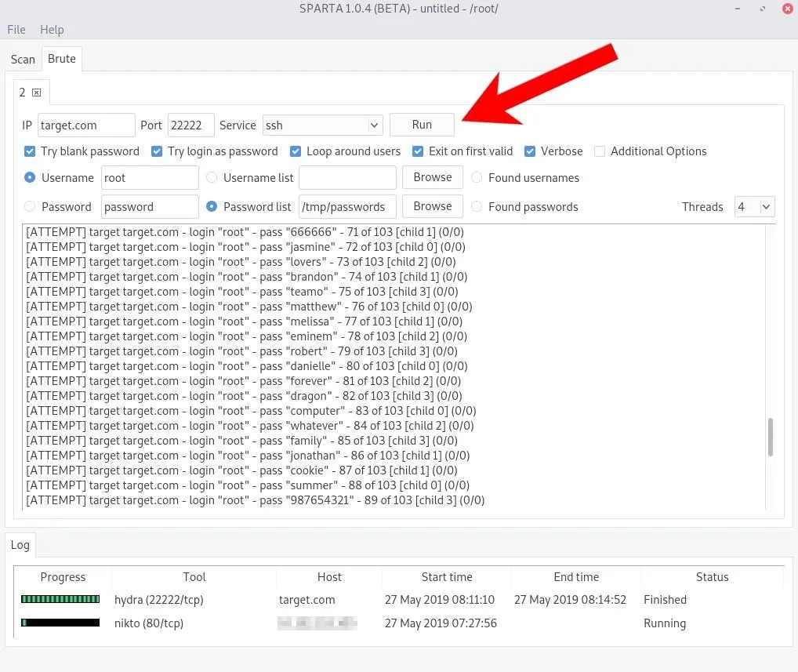Click the attempt line with pass "eminem"
Screen dimensions: 798x672
[x=246, y=336]
